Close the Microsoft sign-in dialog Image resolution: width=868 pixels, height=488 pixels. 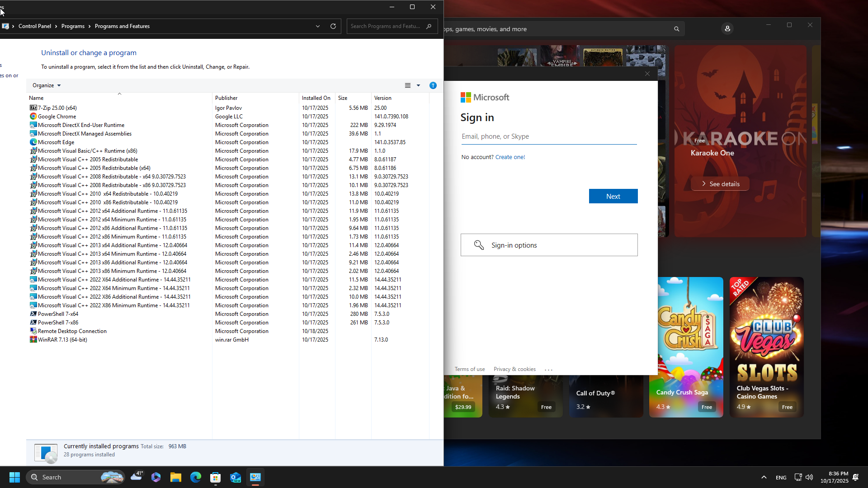[x=647, y=74]
